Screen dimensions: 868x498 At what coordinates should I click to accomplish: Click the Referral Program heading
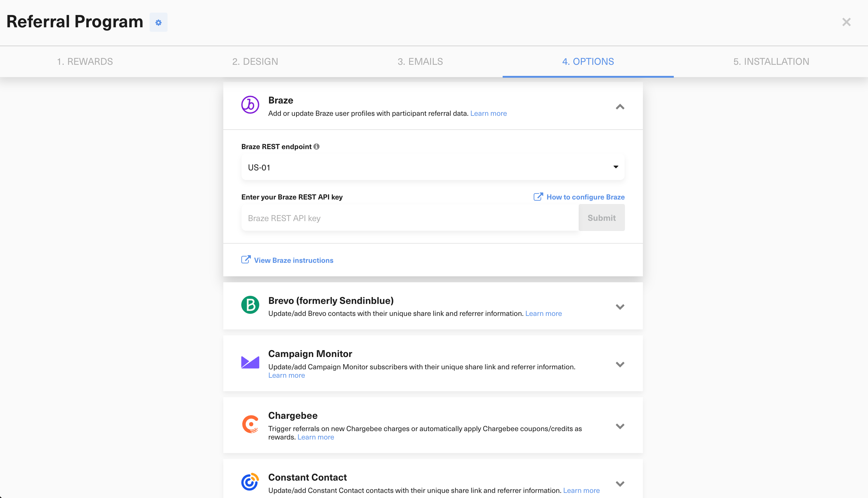tap(75, 22)
